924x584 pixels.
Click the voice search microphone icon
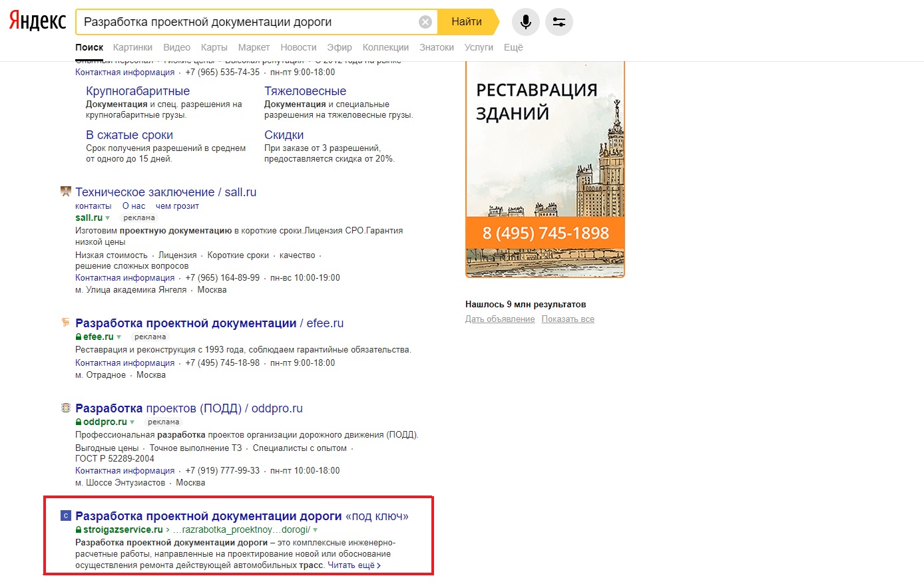pos(525,21)
